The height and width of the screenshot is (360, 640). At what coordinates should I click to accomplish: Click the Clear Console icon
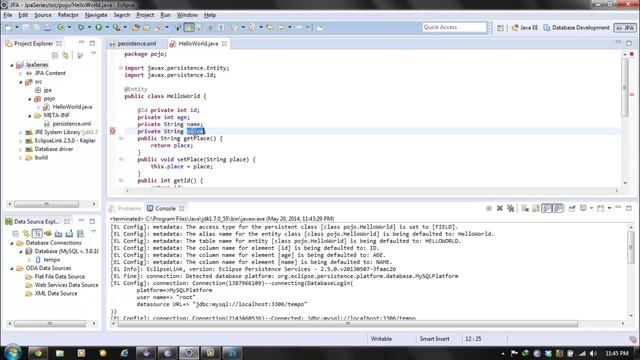pos(525,209)
